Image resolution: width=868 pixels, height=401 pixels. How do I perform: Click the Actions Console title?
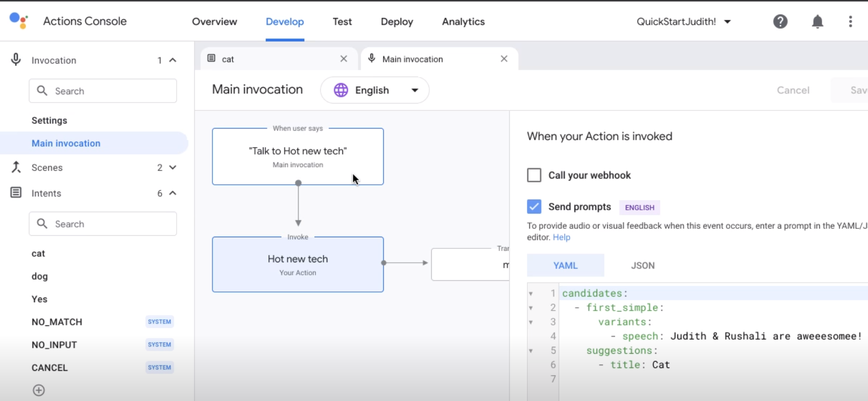tap(85, 21)
